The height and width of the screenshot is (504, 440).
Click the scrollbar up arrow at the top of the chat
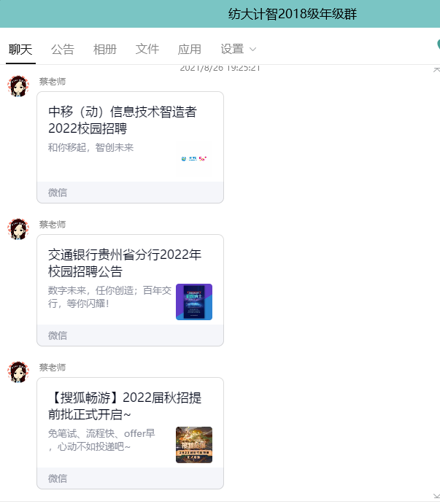[436, 69]
